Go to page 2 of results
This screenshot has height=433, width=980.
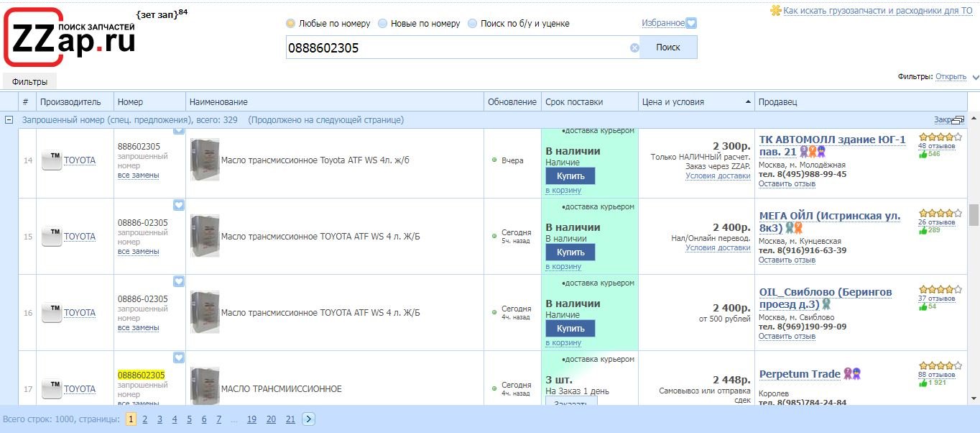(x=144, y=419)
